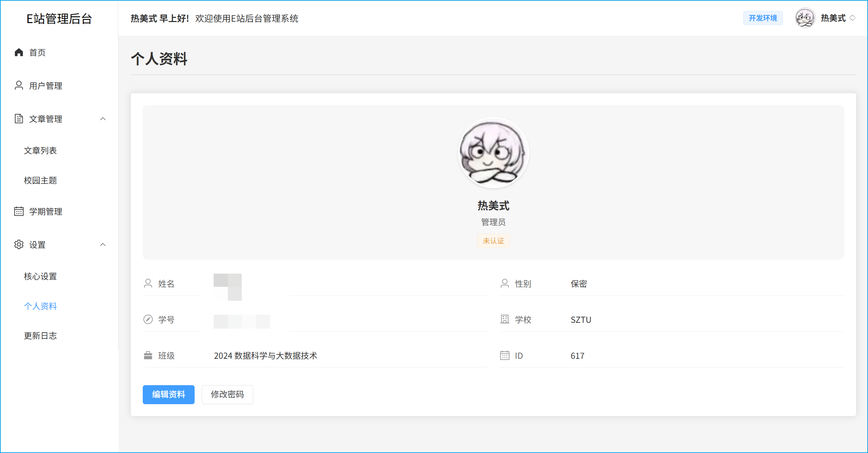Click the 开发环境 tag in header
Viewport: 868px width, 453px height.
click(763, 18)
